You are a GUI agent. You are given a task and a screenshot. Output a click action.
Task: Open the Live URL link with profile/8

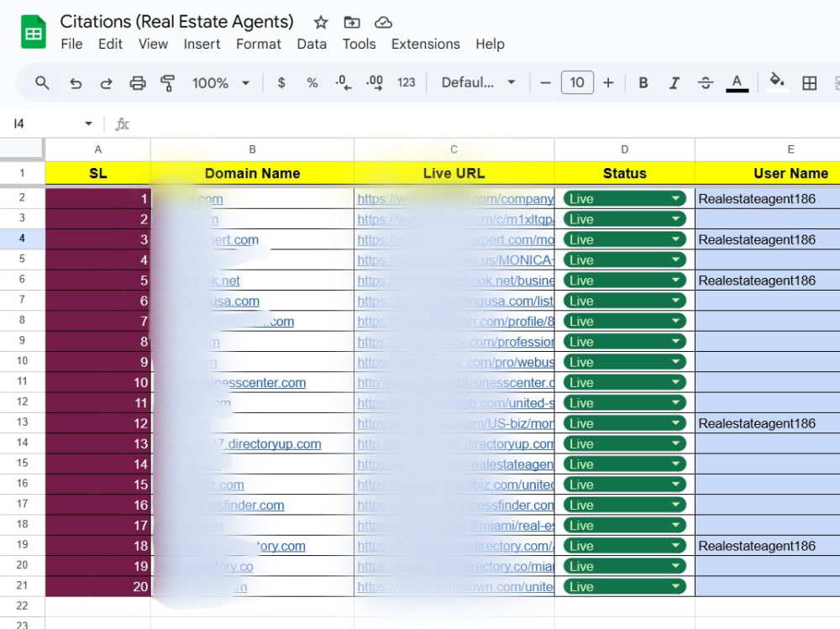pos(455,322)
